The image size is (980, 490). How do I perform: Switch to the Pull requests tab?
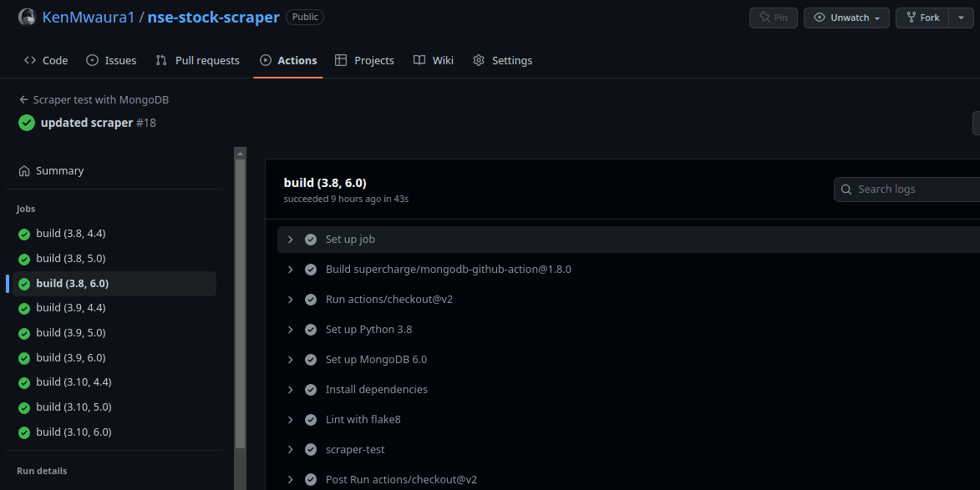(x=198, y=60)
